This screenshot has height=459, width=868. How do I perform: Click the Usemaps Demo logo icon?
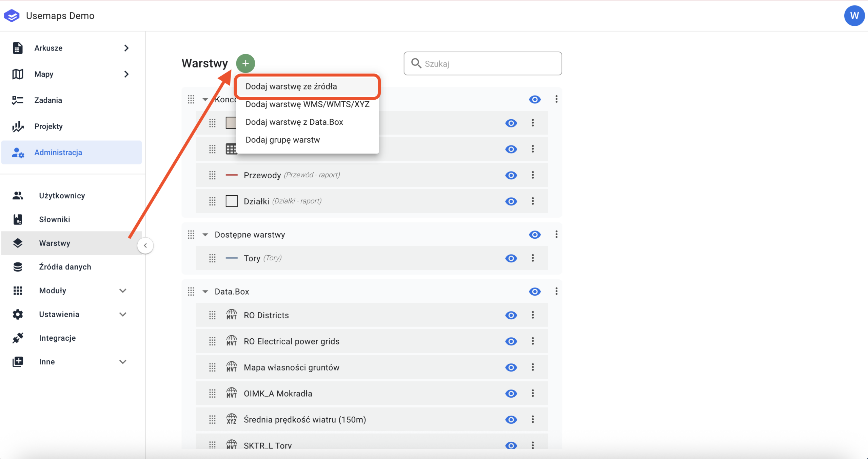click(12, 16)
